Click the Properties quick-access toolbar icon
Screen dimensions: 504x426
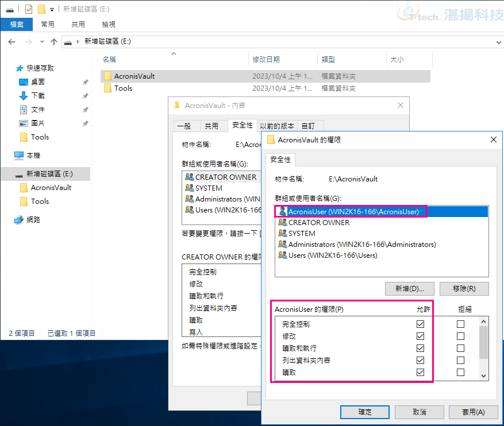pyautogui.click(x=29, y=9)
